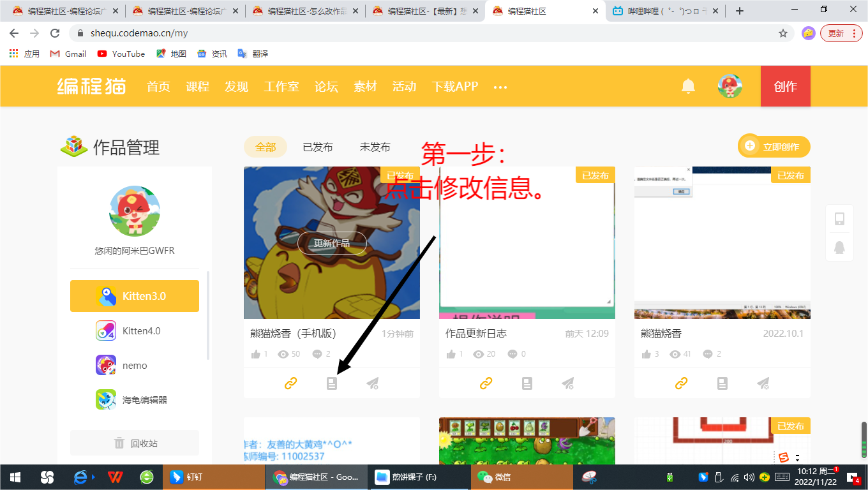Click the modify-info book icon under 熊猫烧香（手机版）

(x=331, y=383)
